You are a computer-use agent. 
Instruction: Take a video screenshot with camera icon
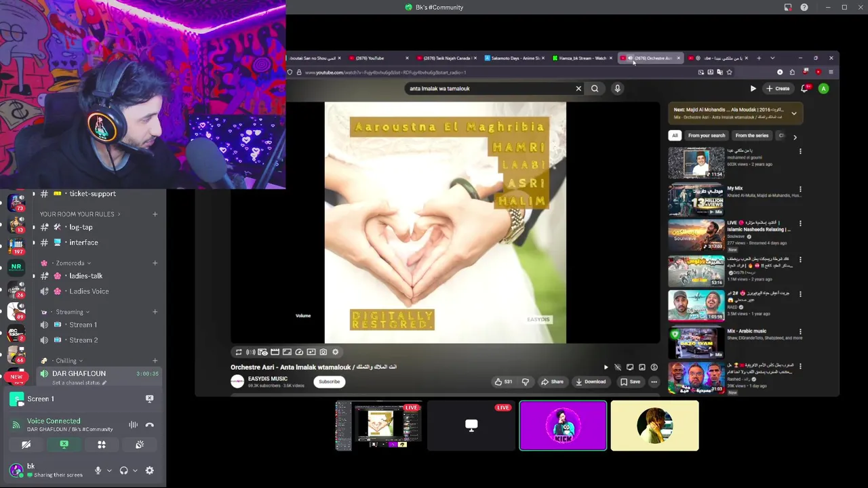[323, 352]
